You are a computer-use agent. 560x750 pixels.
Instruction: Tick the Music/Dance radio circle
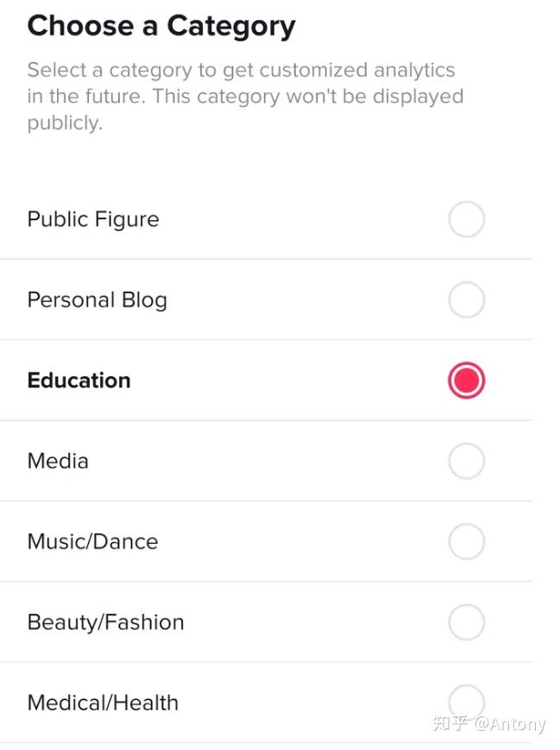click(x=466, y=541)
